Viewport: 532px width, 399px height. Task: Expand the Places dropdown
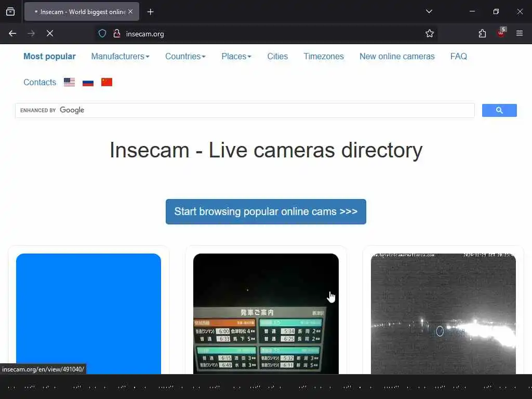coord(236,56)
